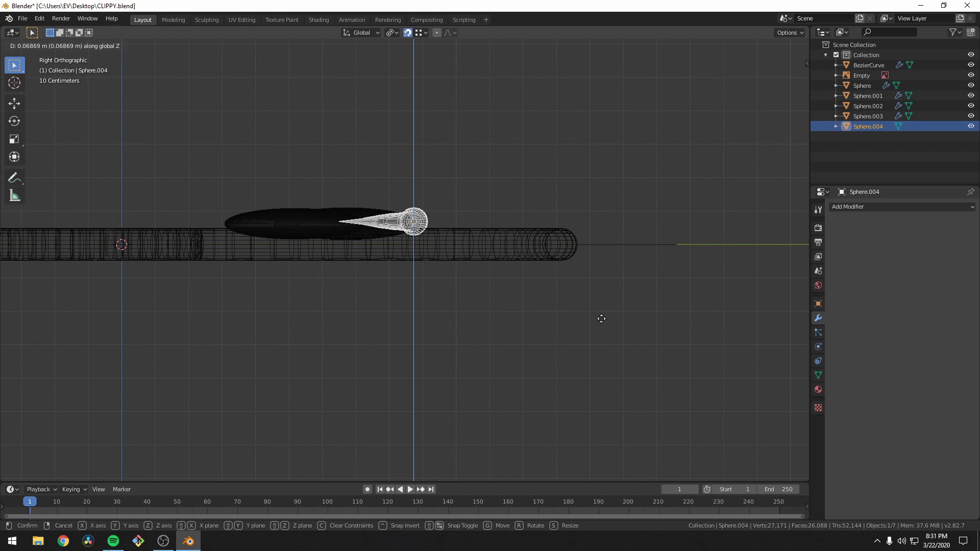Open the Measure tool
Screen dimensions: 980x551
coord(14,195)
